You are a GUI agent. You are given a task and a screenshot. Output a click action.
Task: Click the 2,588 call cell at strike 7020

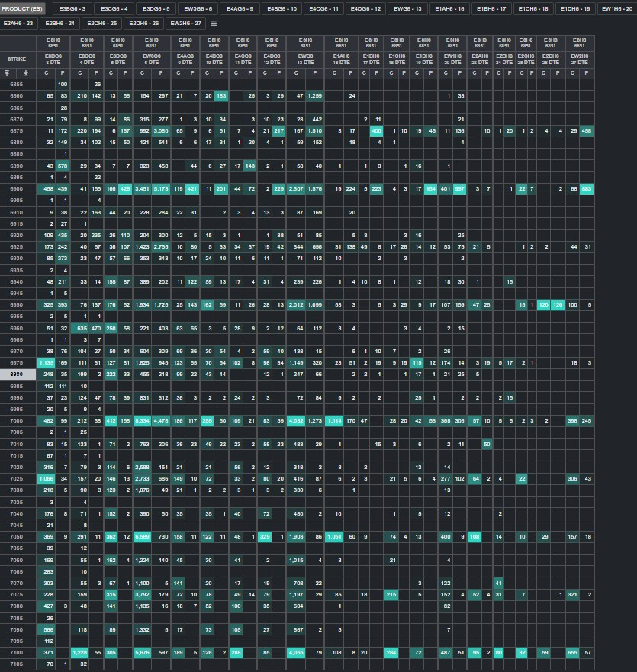143,467
